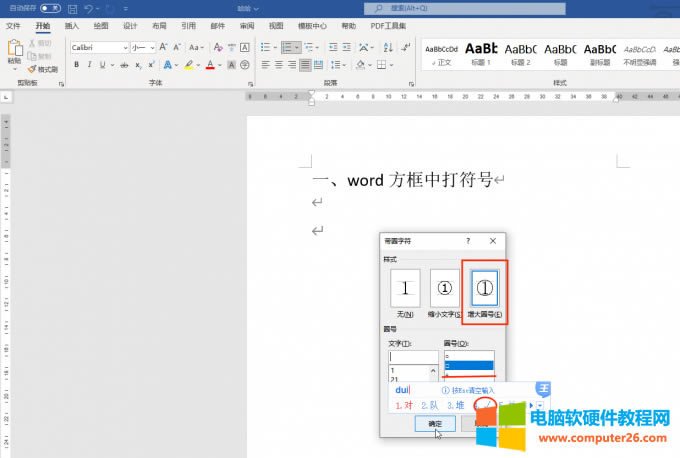Click the Text input field in dialog
This screenshot has width=680, height=458.
click(x=413, y=357)
